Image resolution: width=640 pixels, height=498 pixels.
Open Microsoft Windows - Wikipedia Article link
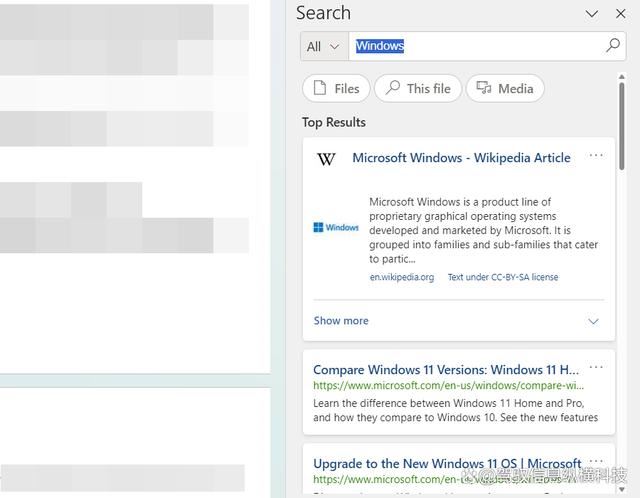tap(461, 158)
